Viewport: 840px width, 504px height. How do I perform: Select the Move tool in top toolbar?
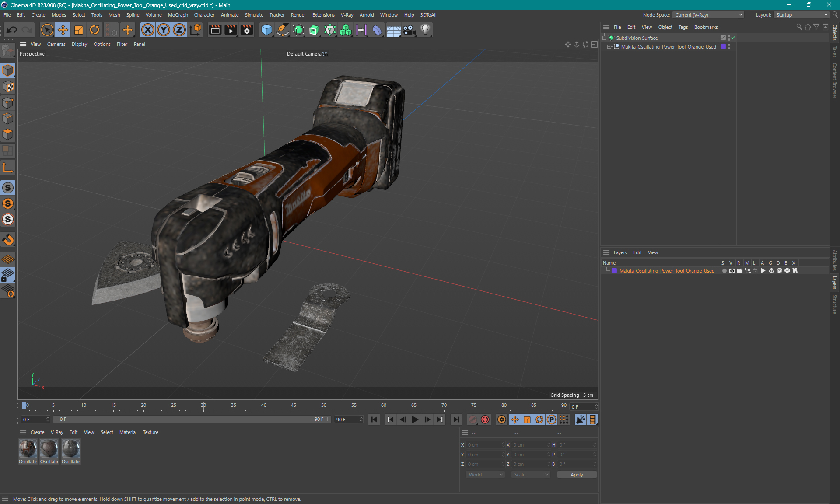pyautogui.click(x=63, y=30)
